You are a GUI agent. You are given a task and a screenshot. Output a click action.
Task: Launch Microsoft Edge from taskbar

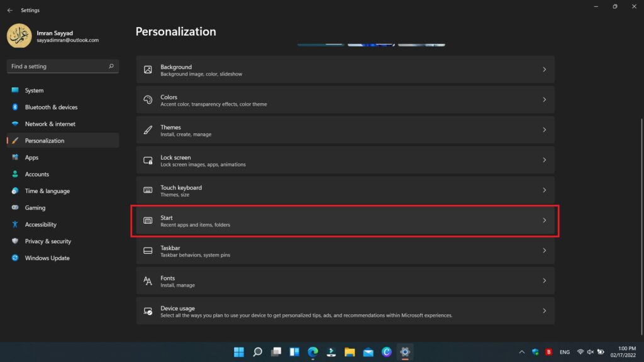point(313,352)
